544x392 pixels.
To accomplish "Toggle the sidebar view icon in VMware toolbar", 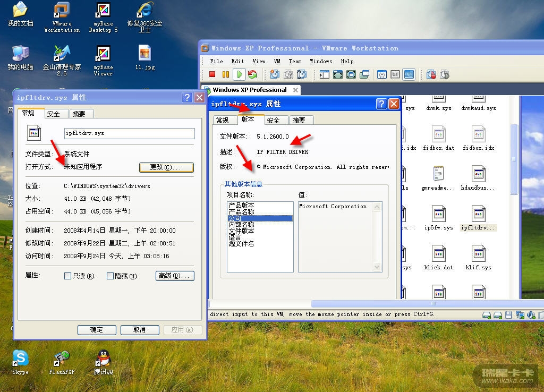I will point(325,74).
